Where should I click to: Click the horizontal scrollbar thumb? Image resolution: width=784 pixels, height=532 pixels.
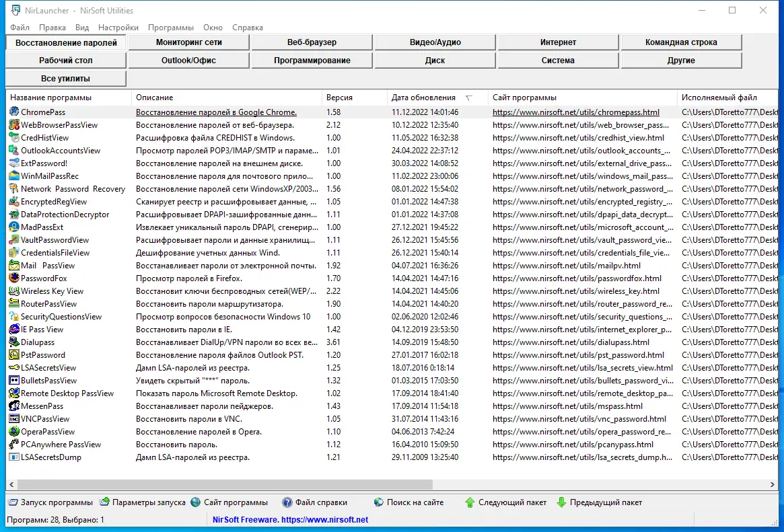click(x=225, y=484)
